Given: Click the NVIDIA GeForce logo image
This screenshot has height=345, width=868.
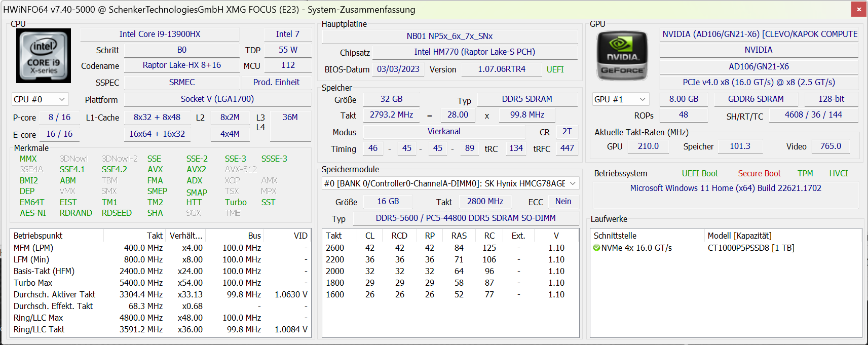Looking at the screenshot, I should 622,56.
